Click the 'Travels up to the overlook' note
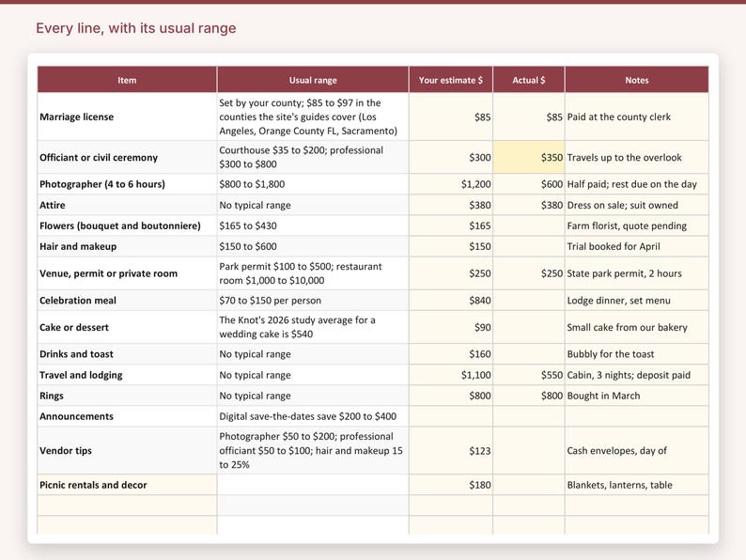The height and width of the screenshot is (560, 746). tap(637, 157)
